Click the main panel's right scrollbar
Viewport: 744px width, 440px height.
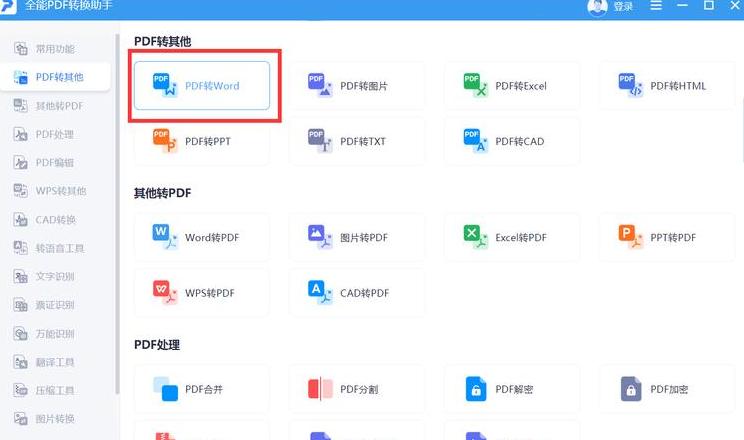[x=742, y=130]
